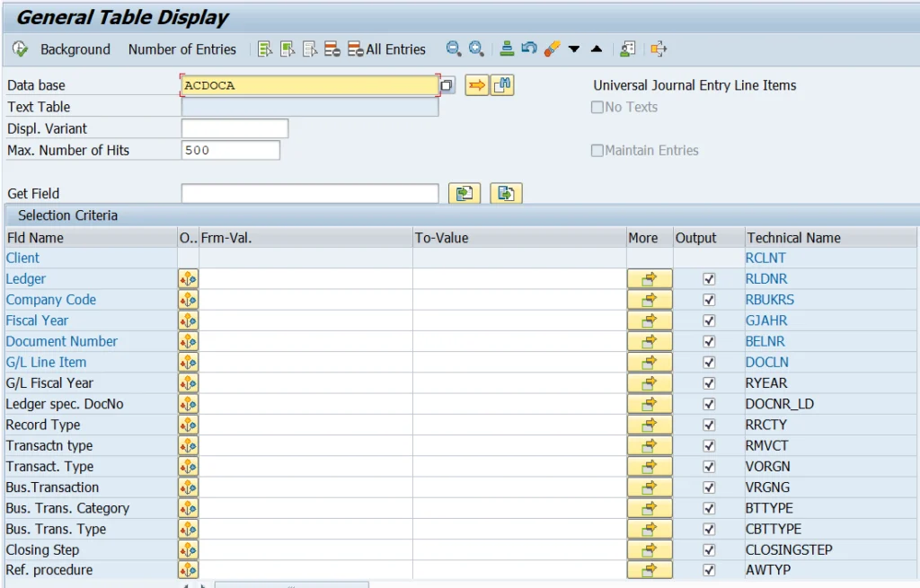This screenshot has height=588, width=920.
Task: Click the zoom-in magnifier icon in toolbar
Action: pyautogui.click(x=476, y=48)
